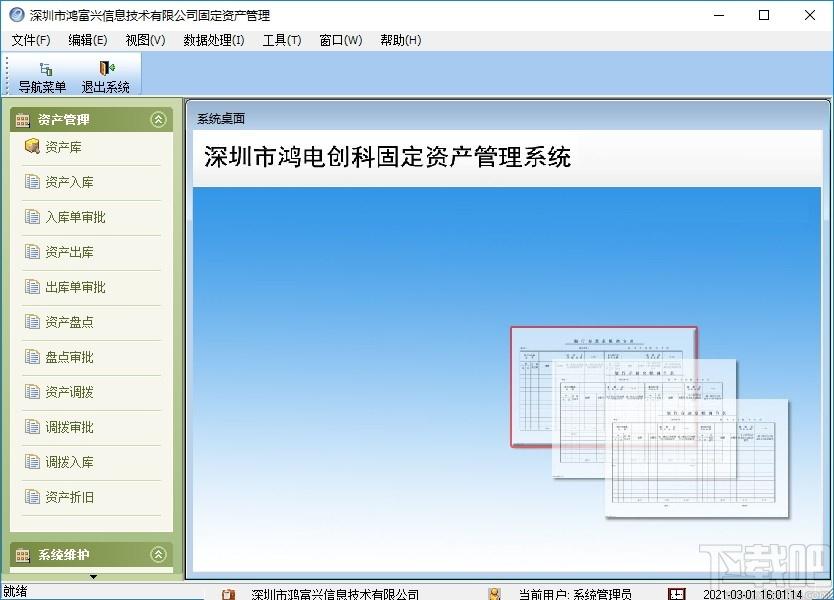Click the document icon beside 资产盘点
The image size is (834, 600).
(x=32, y=322)
